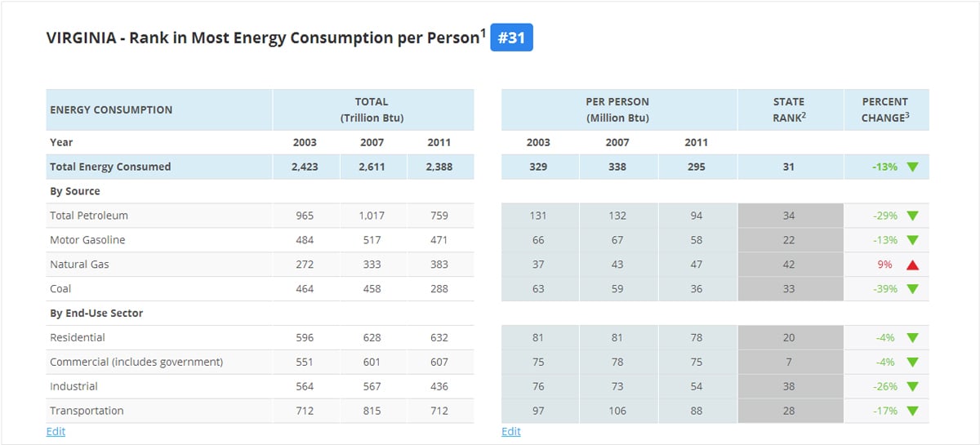Click the State Rank column header
The image size is (980, 445).
pos(789,110)
